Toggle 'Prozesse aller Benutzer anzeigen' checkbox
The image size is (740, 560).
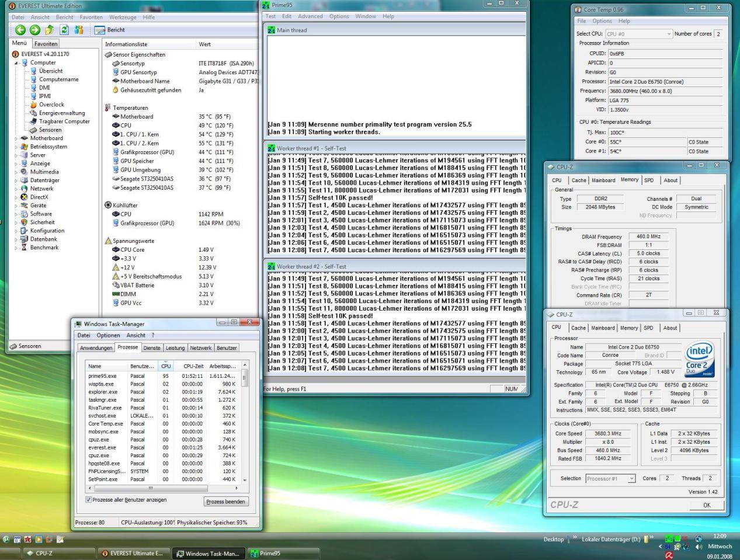pos(89,500)
